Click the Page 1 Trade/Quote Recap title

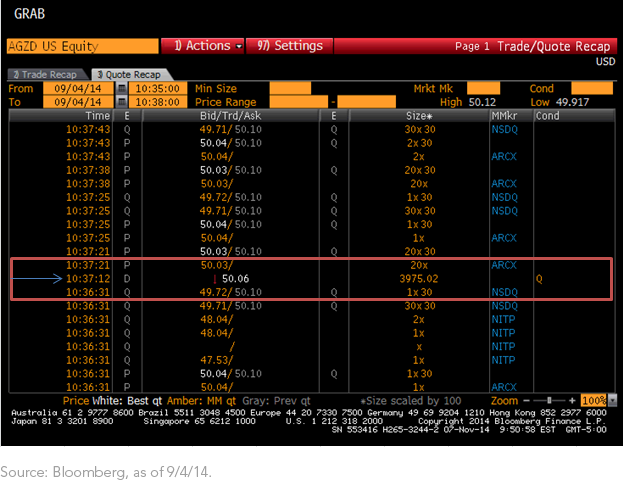532,46
